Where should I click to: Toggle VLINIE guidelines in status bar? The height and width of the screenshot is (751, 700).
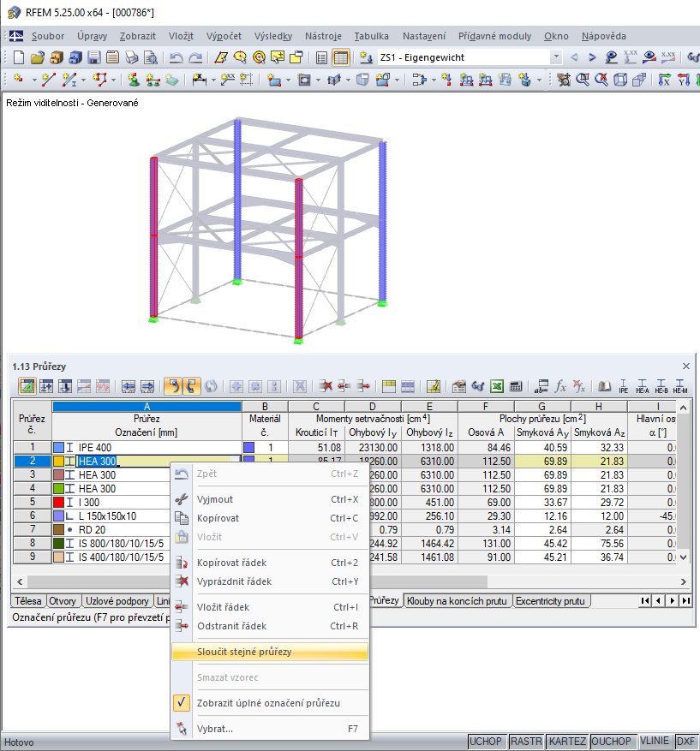pos(655,741)
